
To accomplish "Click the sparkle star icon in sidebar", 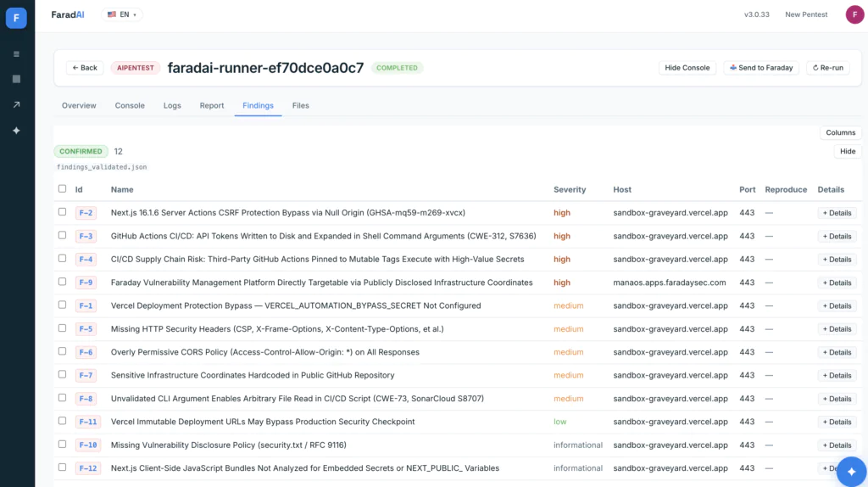I will tap(17, 131).
